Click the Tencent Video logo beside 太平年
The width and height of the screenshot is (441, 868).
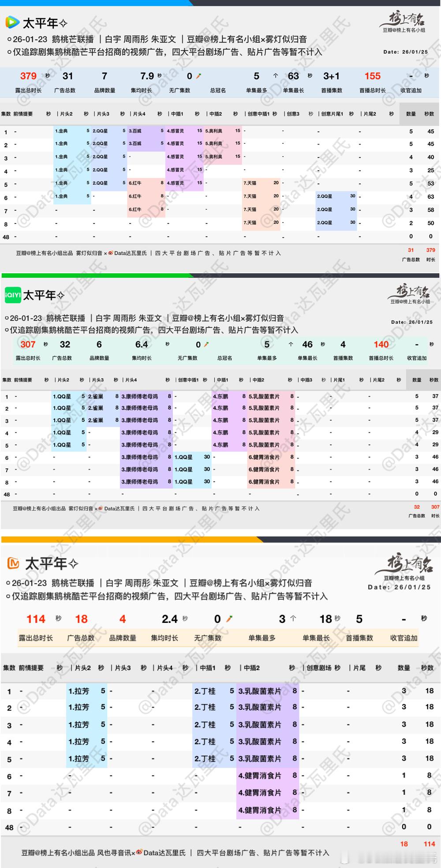pos(12,22)
